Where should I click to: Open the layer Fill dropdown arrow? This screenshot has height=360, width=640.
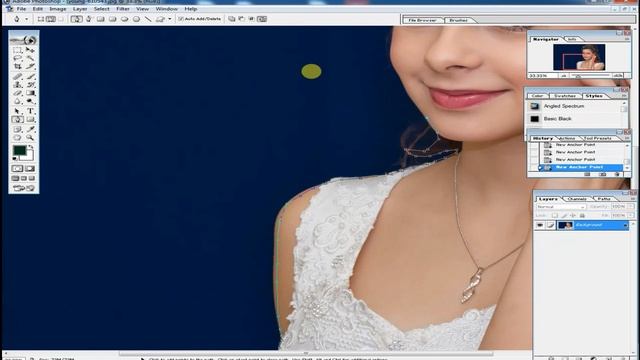tap(630, 216)
